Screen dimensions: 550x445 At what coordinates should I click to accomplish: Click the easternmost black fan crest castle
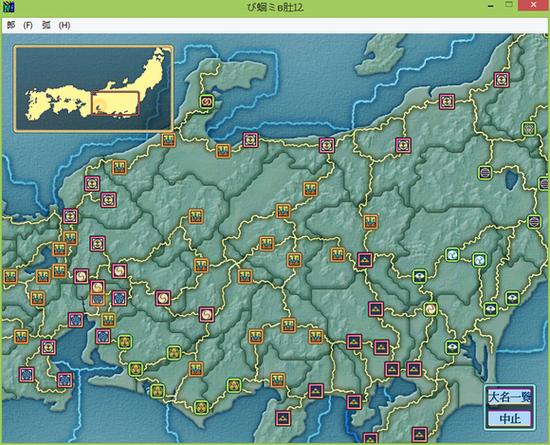[x=512, y=298]
